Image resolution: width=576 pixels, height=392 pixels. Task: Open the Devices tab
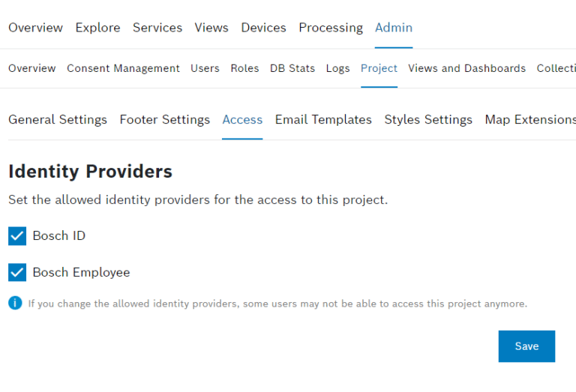[x=263, y=28]
